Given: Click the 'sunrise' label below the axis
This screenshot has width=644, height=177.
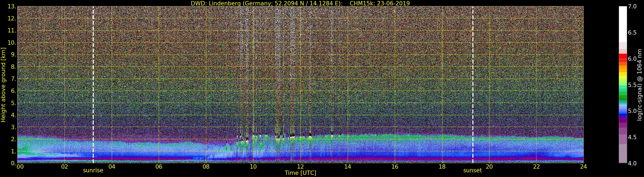Looking at the screenshot, I should (93, 170).
